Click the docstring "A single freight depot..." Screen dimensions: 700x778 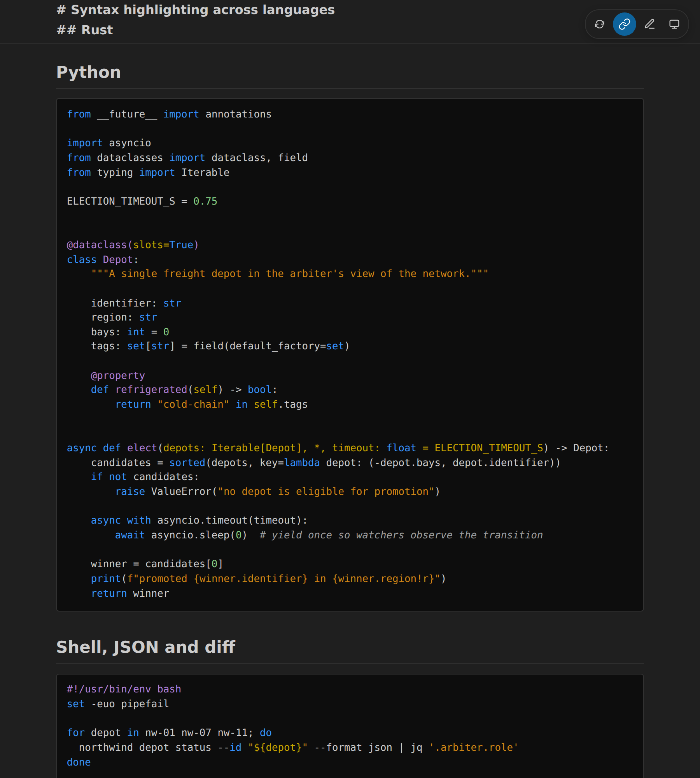coord(290,274)
